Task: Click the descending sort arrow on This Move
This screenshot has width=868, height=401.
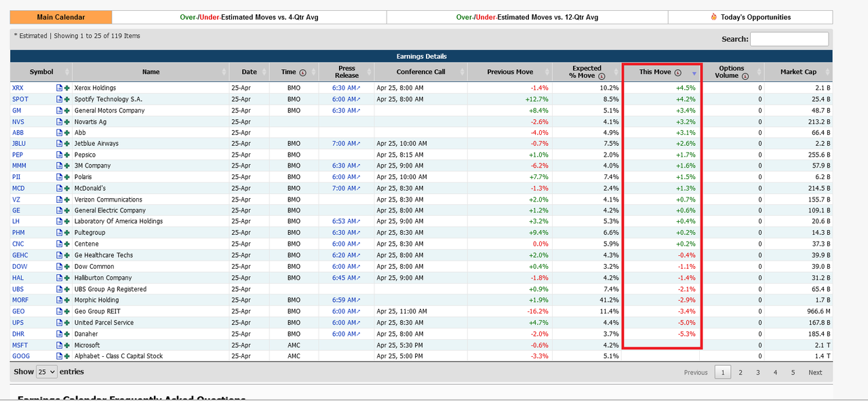Action: (694, 73)
